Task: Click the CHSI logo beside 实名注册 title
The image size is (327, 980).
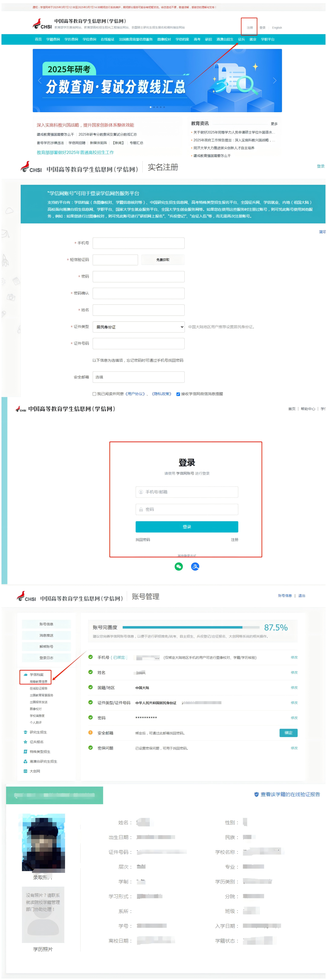Action: 31,167
